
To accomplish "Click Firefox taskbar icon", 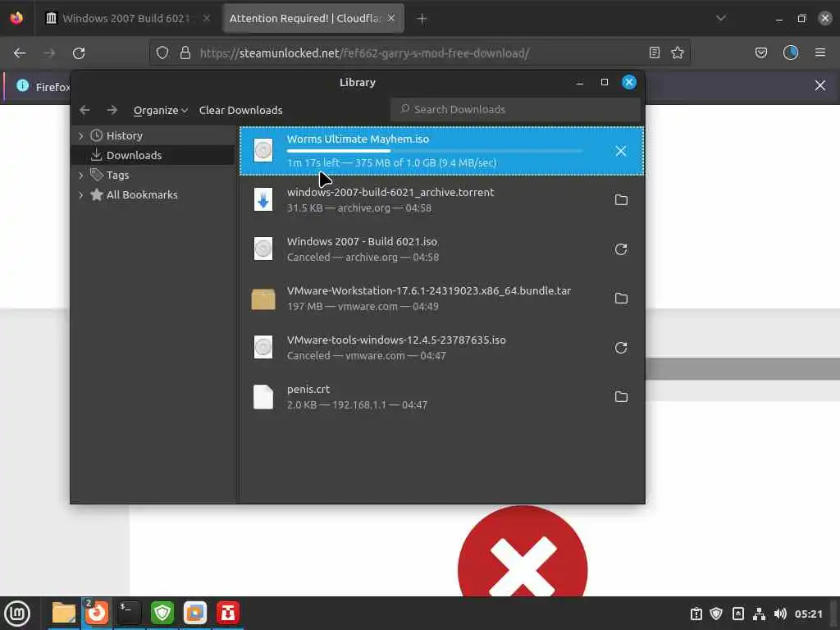I will (x=97, y=613).
